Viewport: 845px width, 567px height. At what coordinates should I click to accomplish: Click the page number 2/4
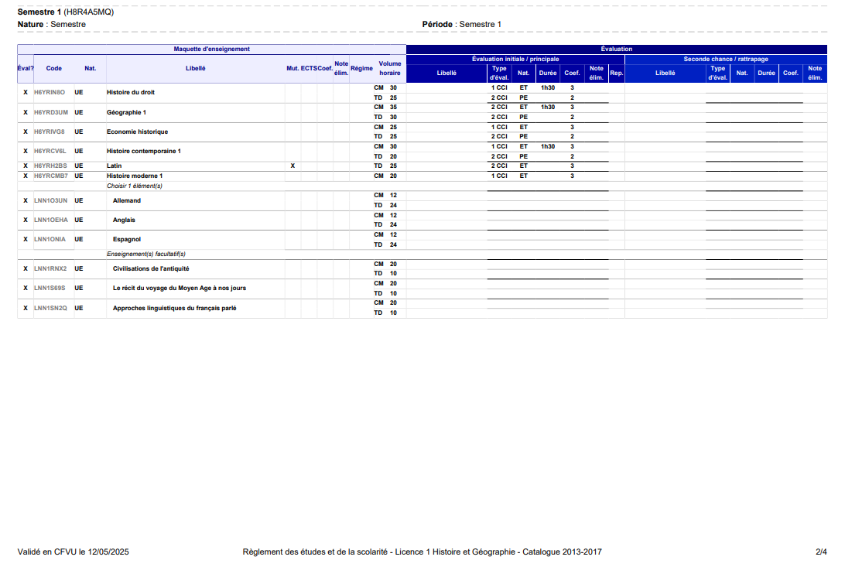tap(821, 551)
